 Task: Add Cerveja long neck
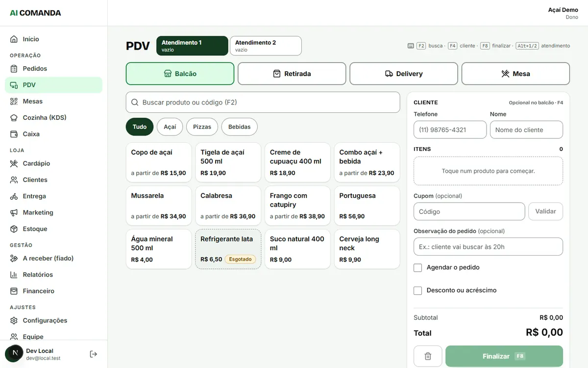(x=367, y=249)
